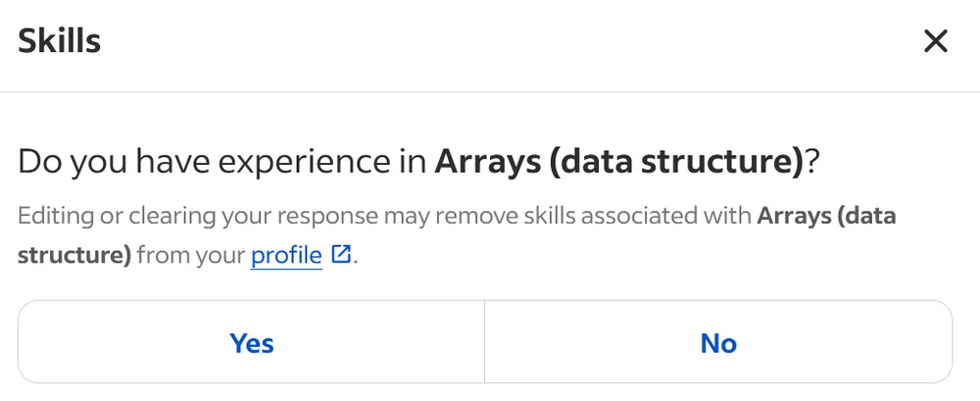
Task: Click the external link icon beside profile
Action: 340,255
